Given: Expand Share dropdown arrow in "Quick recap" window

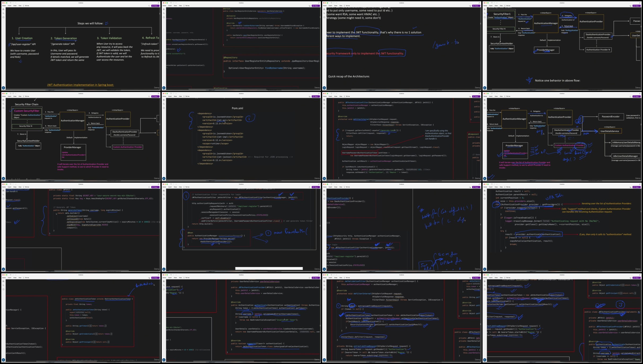Looking at the screenshot, I should click(x=479, y=6).
